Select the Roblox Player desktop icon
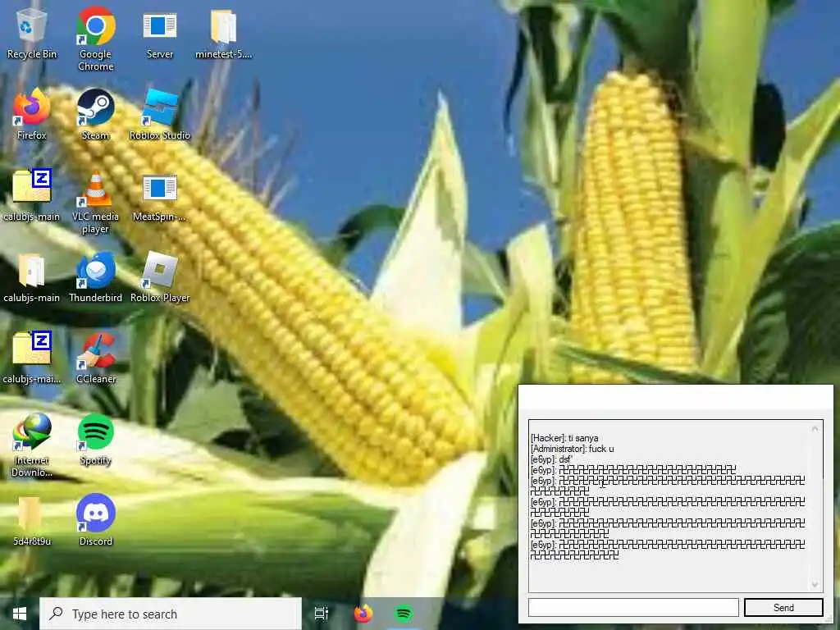Screen dimensions: 840x630 [160, 278]
